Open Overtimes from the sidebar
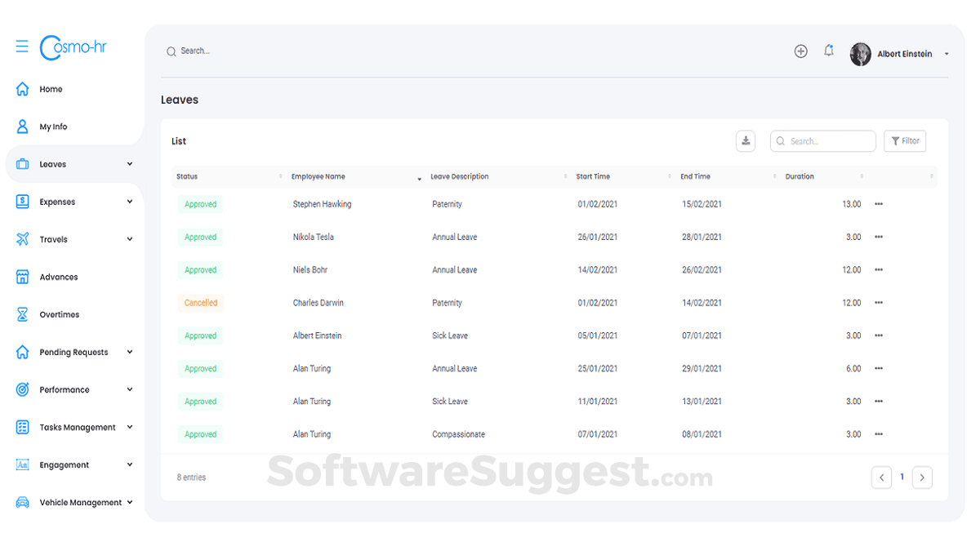Viewport: 980px width, 551px height. coord(60,314)
